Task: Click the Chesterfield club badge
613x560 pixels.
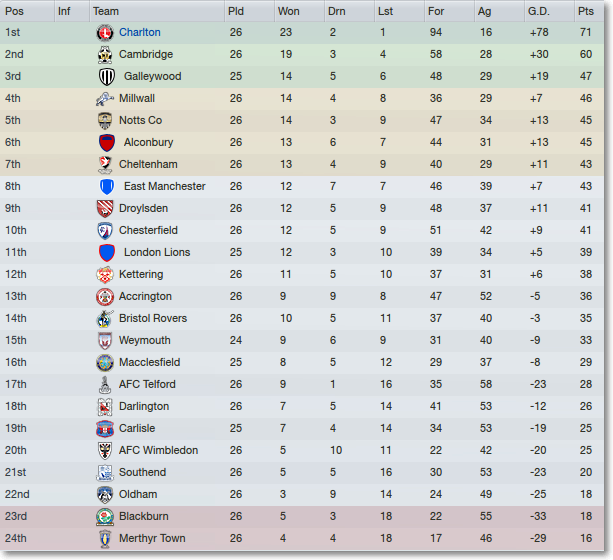Action: tap(105, 230)
